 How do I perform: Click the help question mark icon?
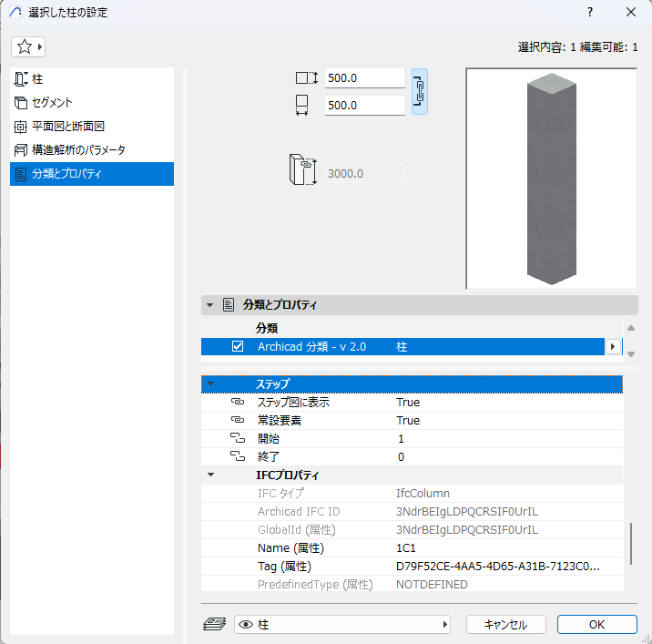click(590, 12)
